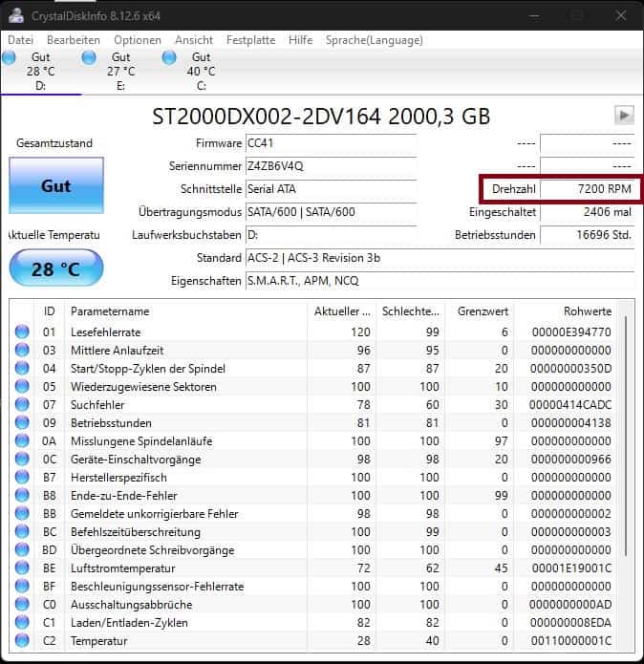Open the Datei menu
Screen dimensions: 644x664
coord(20,40)
